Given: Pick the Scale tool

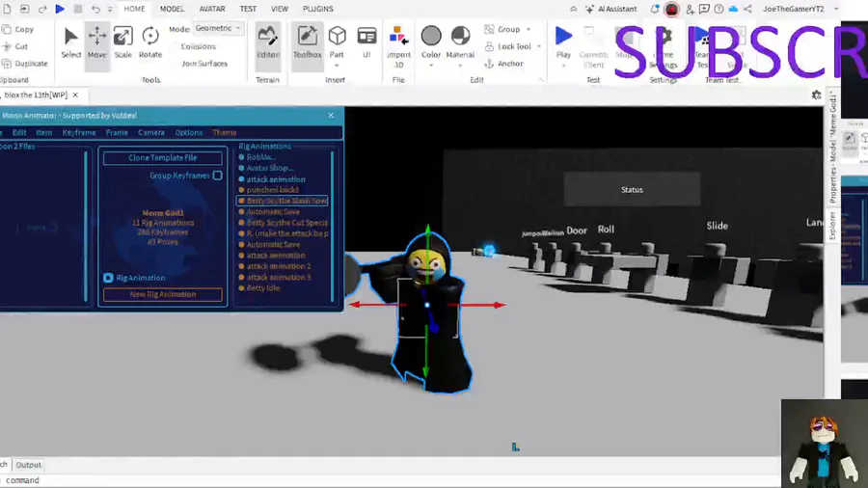Looking at the screenshot, I should click(x=122, y=43).
